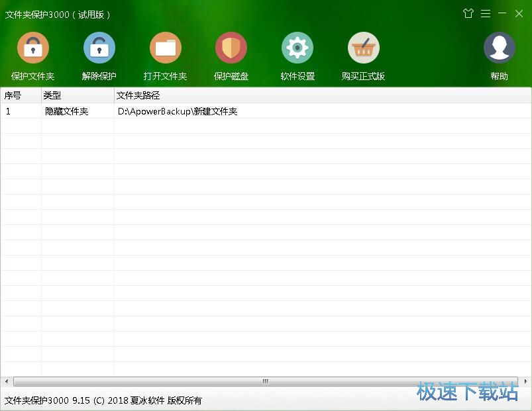Minimize the 文件夹保护3000 window

[502, 13]
